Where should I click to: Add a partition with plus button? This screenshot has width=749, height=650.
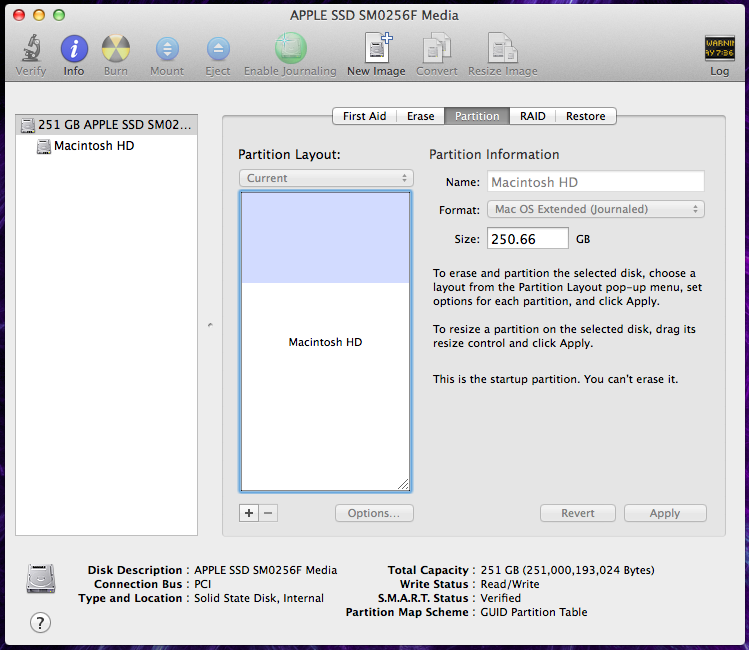249,513
